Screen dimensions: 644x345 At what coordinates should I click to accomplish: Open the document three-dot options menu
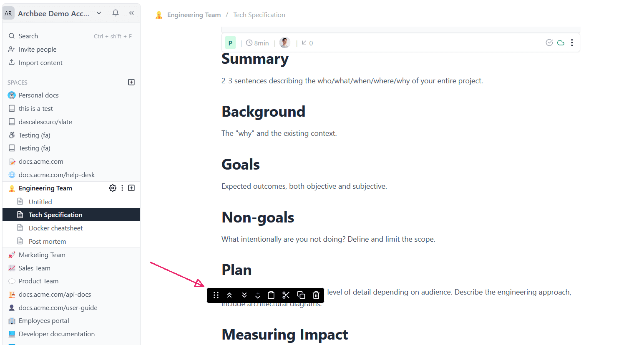coord(572,42)
